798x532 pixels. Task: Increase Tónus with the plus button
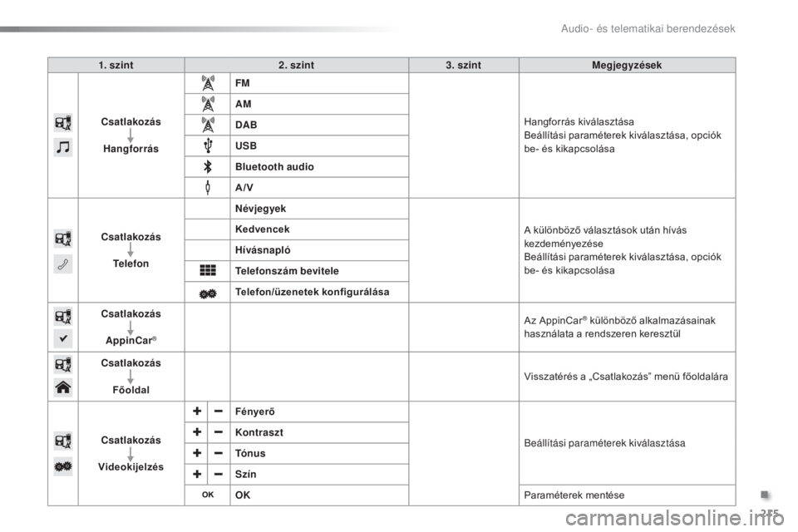(x=197, y=453)
